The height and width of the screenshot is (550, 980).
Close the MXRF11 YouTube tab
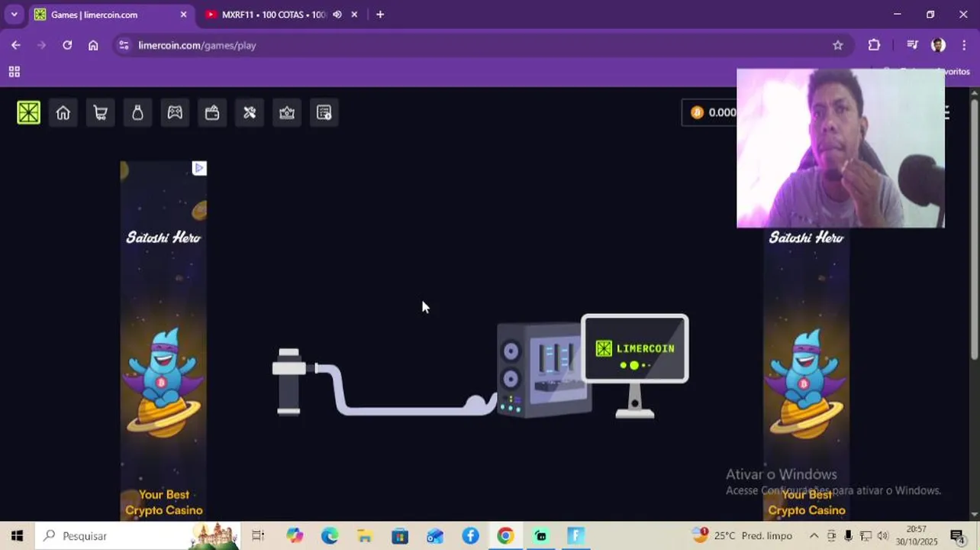[354, 15]
